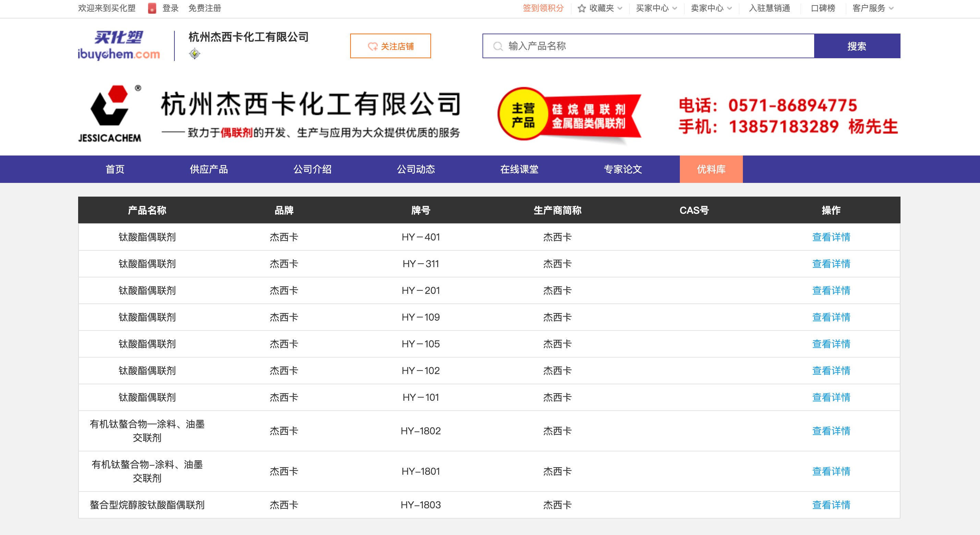Open the 专家论文 navigation tab
This screenshot has width=980, height=535.
click(623, 169)
